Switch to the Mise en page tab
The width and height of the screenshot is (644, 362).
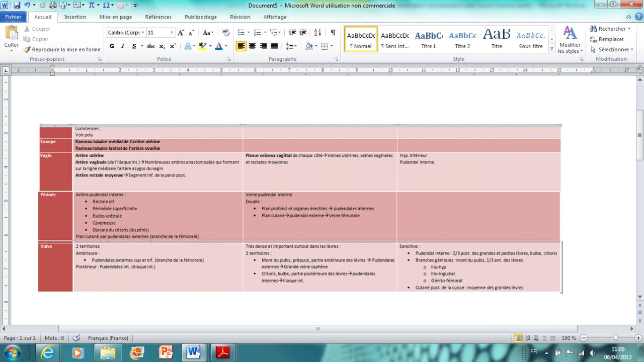tap(116, 17)
